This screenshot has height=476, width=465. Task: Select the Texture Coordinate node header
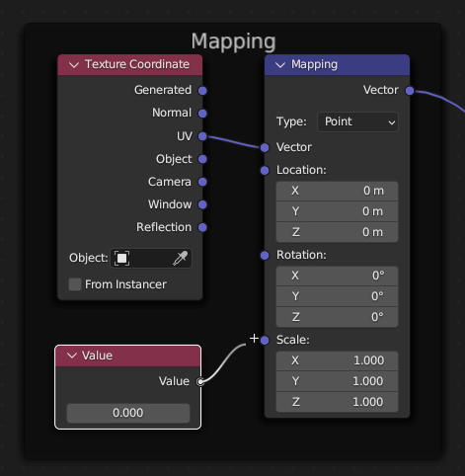(130, 65)
